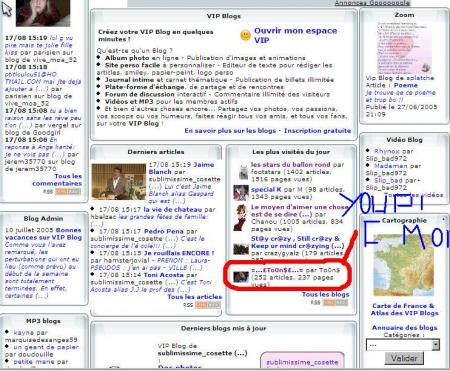The image size is (450, 371).
Task: Open the Poeme article link
Action: (x=406, y=85)
